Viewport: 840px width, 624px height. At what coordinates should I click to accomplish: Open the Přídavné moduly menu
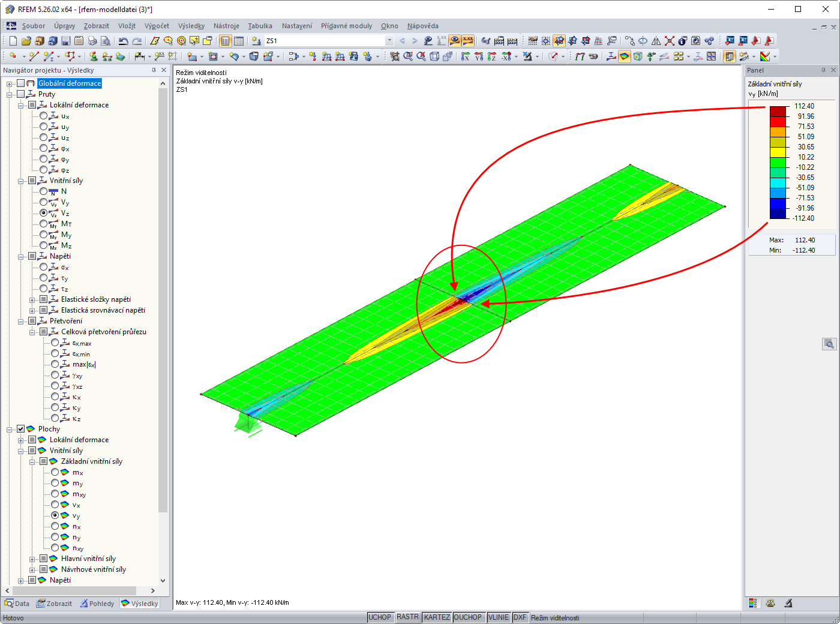click(346, 26)
